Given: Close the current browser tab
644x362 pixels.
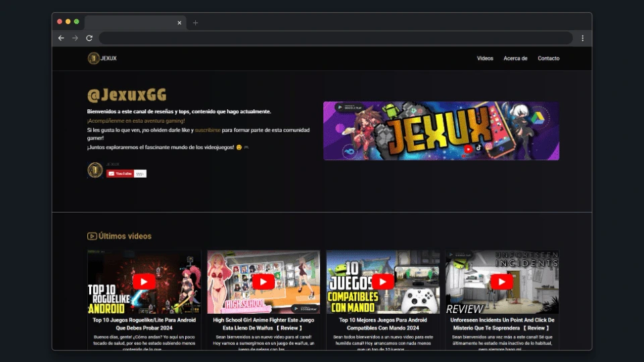Looking at the screenshot, I should [x=179, y=23].
